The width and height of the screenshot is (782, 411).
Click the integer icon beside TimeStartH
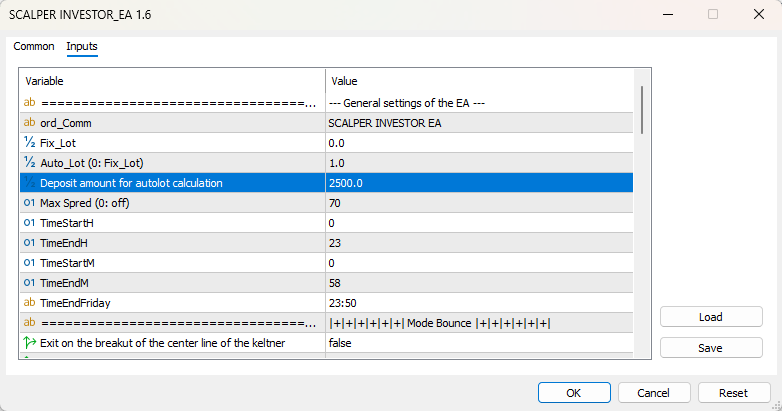click(29, 223)
